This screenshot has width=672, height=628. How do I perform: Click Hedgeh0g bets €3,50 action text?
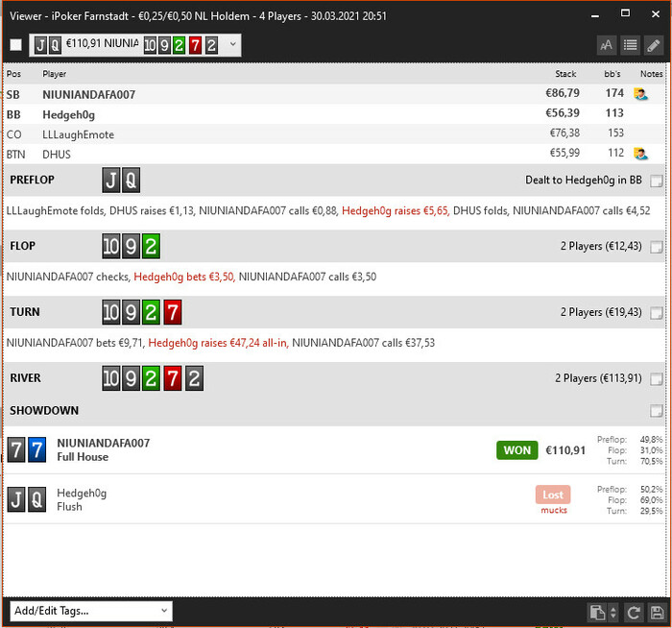184,277
